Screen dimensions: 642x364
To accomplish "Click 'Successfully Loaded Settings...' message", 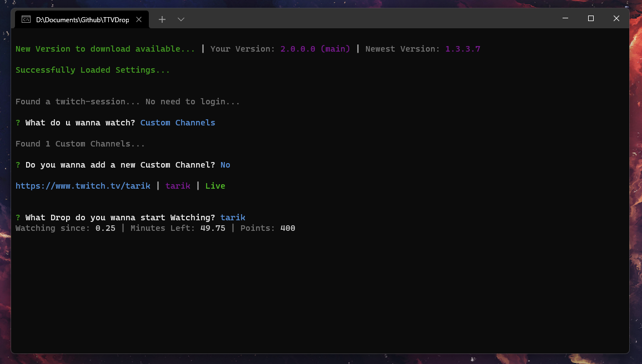I will (93, 70).
